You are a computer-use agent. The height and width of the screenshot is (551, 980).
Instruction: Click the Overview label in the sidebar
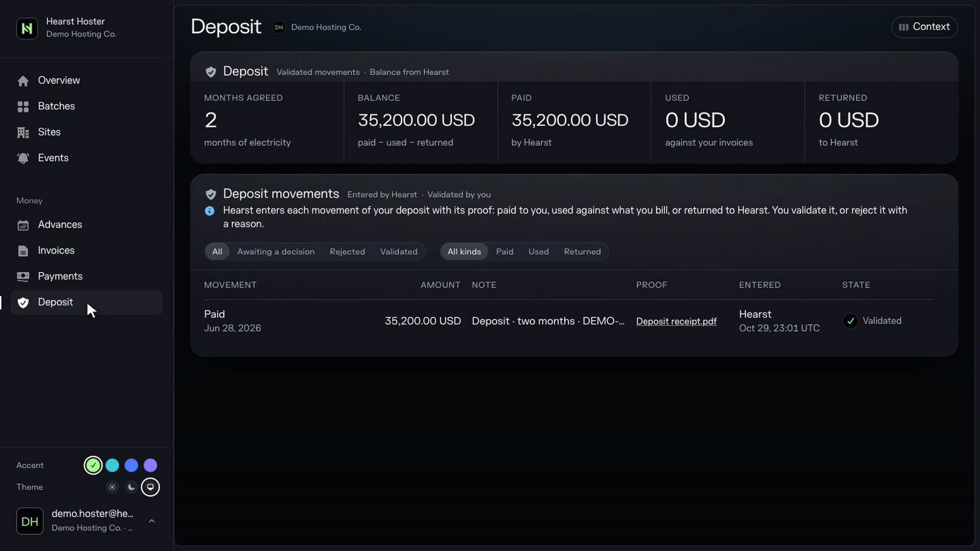pos(59,81)
